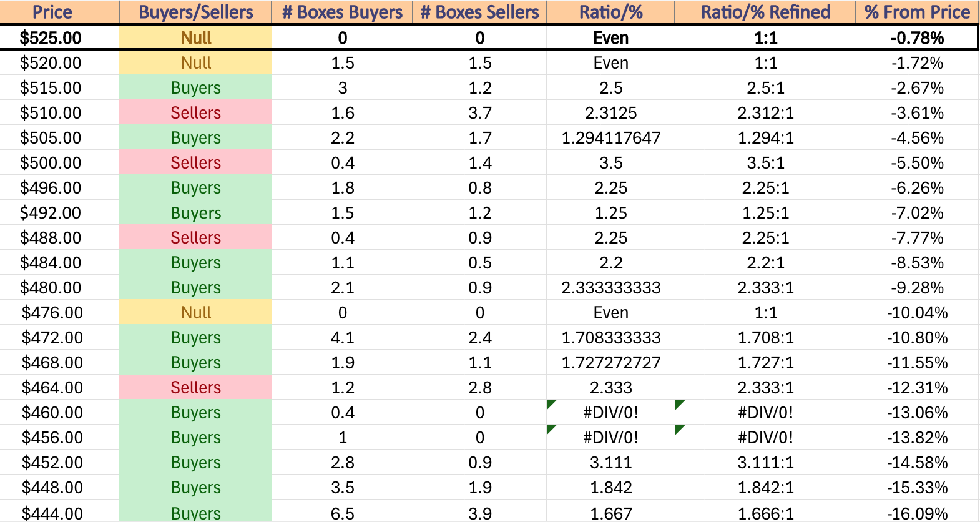Viewport: 980px width, 522px height.
Task: Click the $492.00 price cell
Action: (59, 212)
